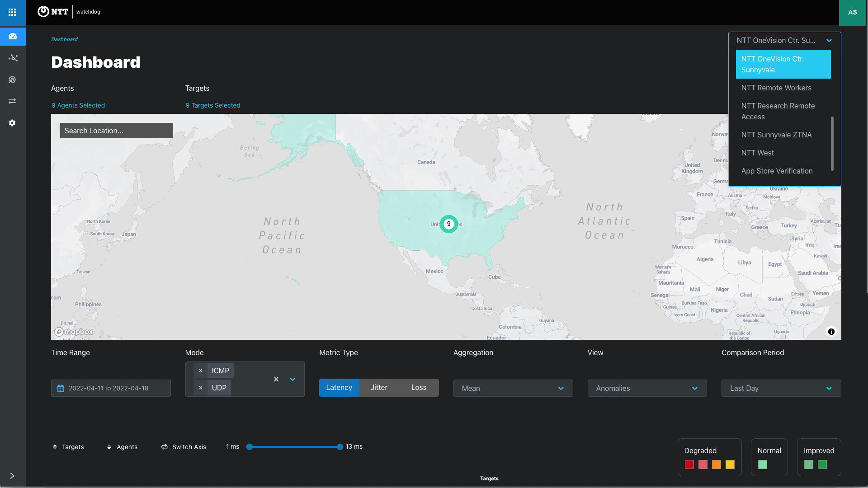Click the 1 ms slider minimum handle
Viewport: 868px width, 488px height.
[249, 447]
